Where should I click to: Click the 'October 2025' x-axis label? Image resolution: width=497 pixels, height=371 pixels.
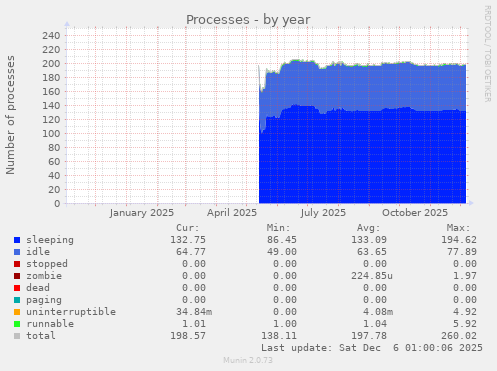point(415,213)
